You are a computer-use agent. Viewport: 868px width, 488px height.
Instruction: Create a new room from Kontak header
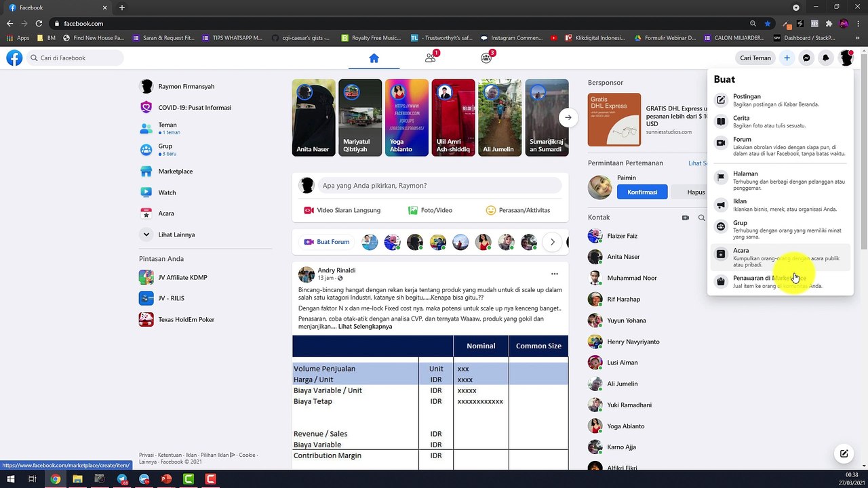[686, 218]
